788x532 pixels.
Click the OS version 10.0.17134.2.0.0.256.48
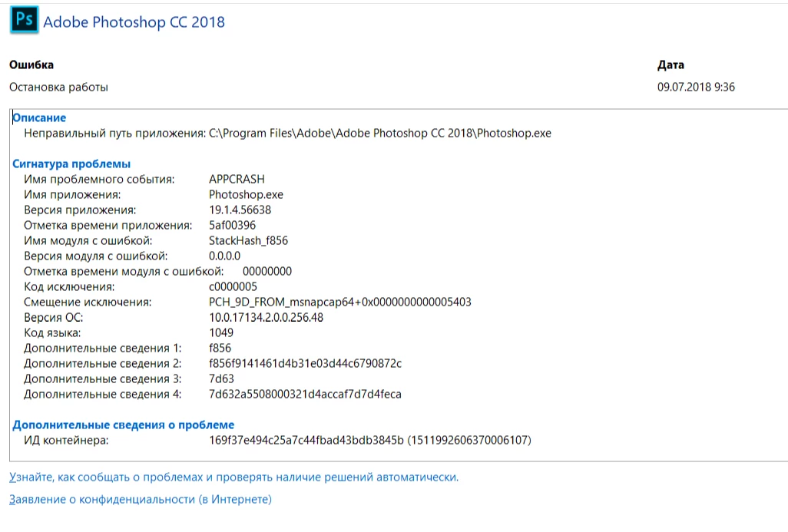266,318
